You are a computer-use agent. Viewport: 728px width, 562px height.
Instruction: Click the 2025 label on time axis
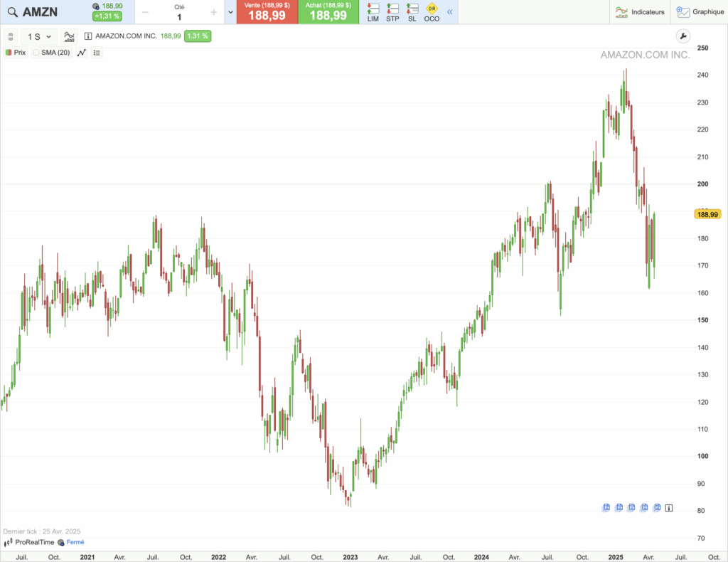(x=616, y=557)
